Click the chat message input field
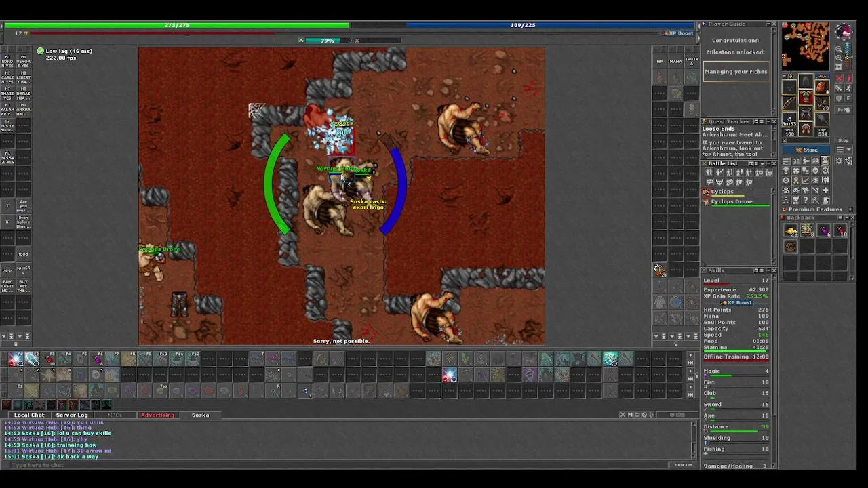The height and width of the screenshot is (488, 868). pos(339,465)
